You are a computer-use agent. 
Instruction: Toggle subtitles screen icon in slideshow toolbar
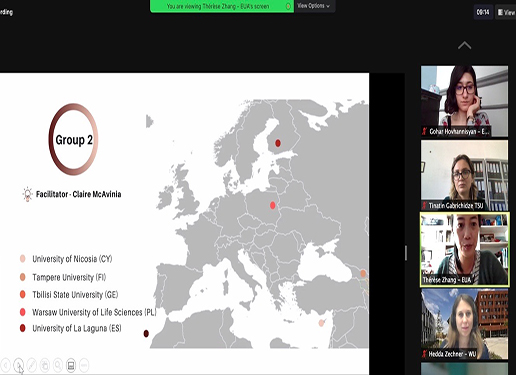pyautogui.click(x=71, y=365)
